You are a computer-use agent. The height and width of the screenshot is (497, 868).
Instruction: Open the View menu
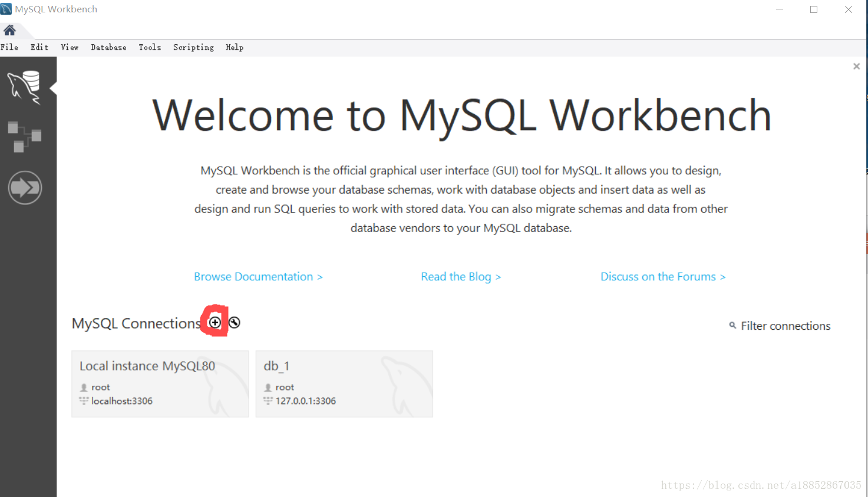click(70, 47)
